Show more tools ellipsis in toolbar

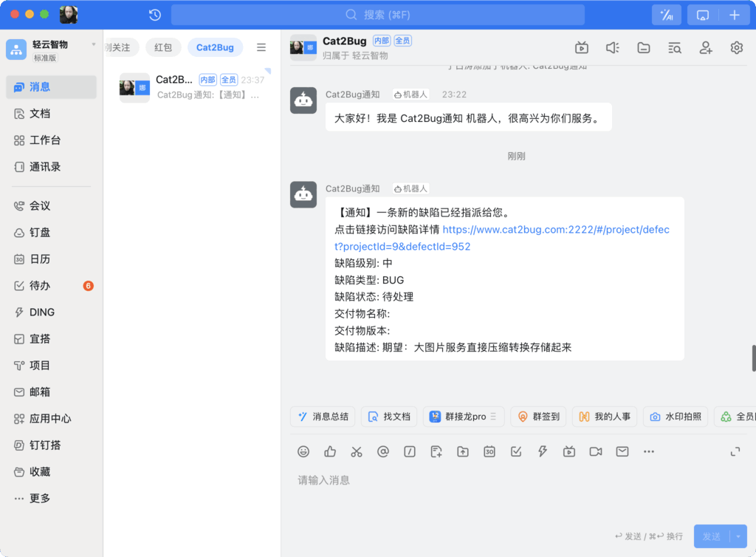coord(648,451)
